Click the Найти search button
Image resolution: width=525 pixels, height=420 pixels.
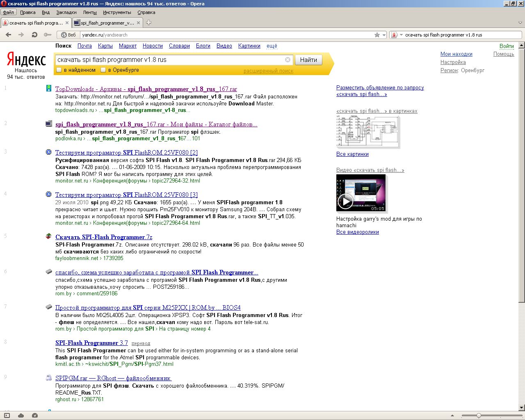coord(308,60)
